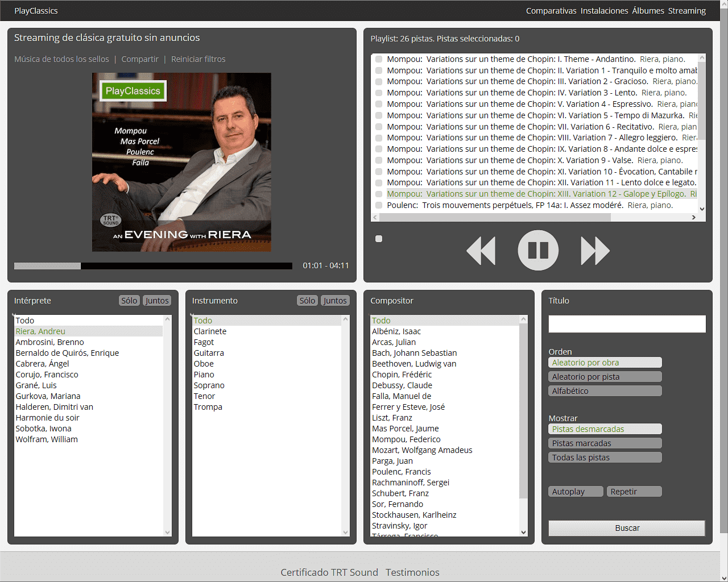Choose 'Aleatorio por pista' order
This screenshot has height=582, width=728.
605,377
